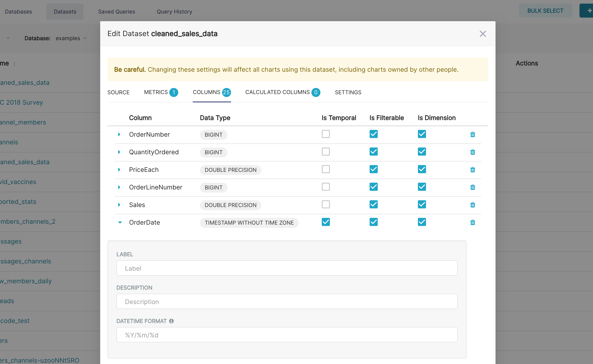
Task: Click the DATETIME FORMAT info icon
Action: (x=171, y=321)
